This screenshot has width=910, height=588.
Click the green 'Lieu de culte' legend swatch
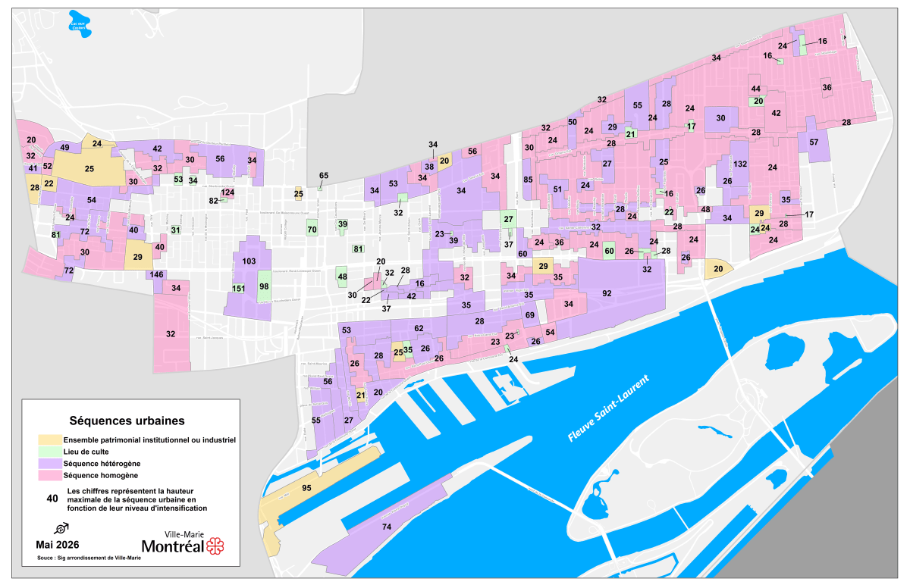[50, 452]
